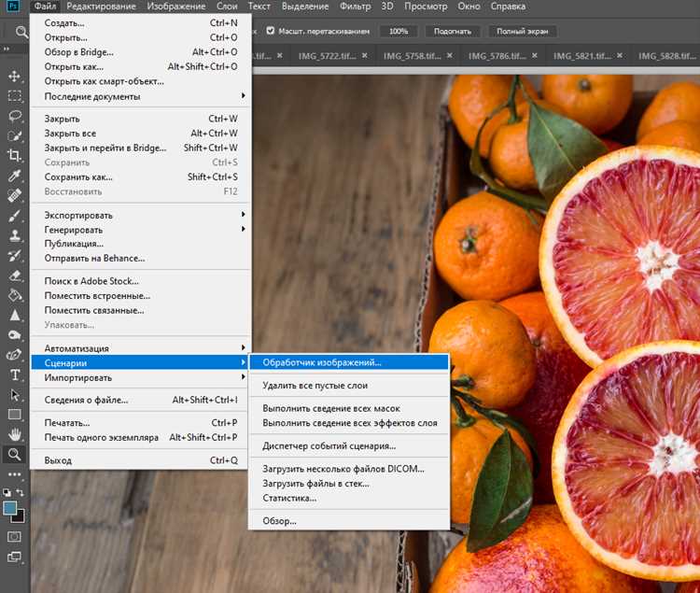Pick the Lasso tool
This screenshot has height=593, width=700.
click(x=14, y=117)
